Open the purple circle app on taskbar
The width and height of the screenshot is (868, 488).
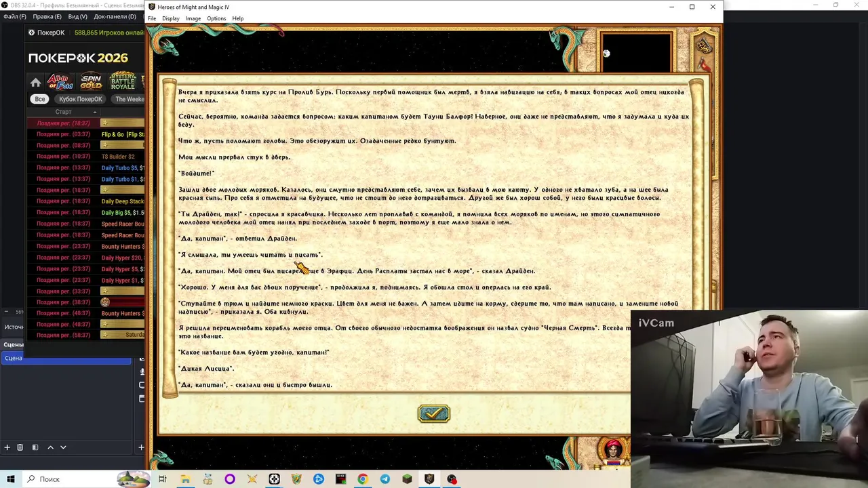tap(230, 479)
